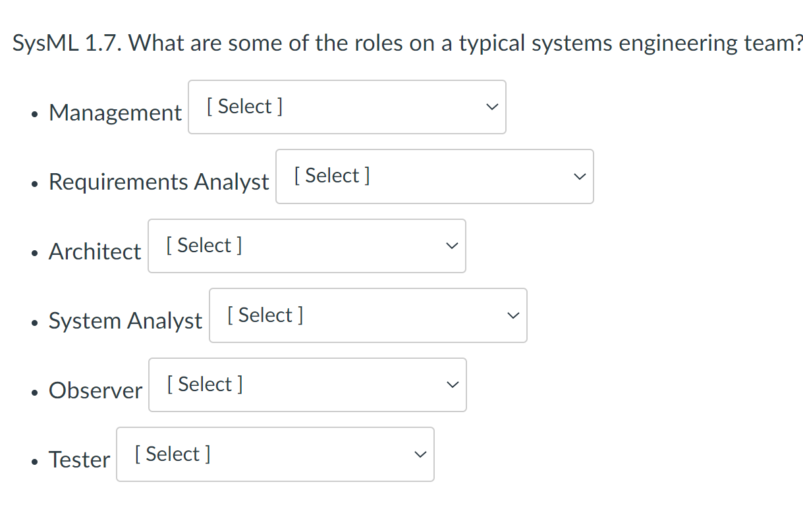Screen dimensions: 803x532
Task: Click the [ Select ] placeholder beside Management
Action: [244, 106]
